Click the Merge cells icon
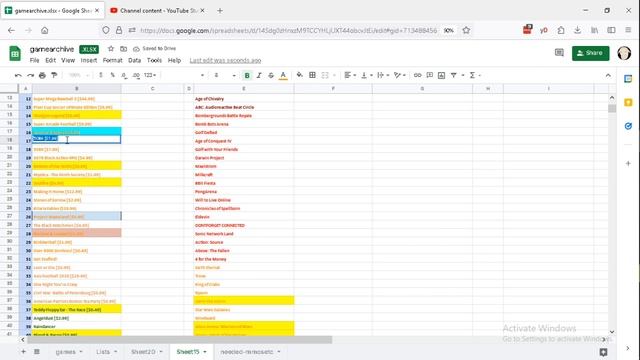640x360 pixels. tap(325, 75)
